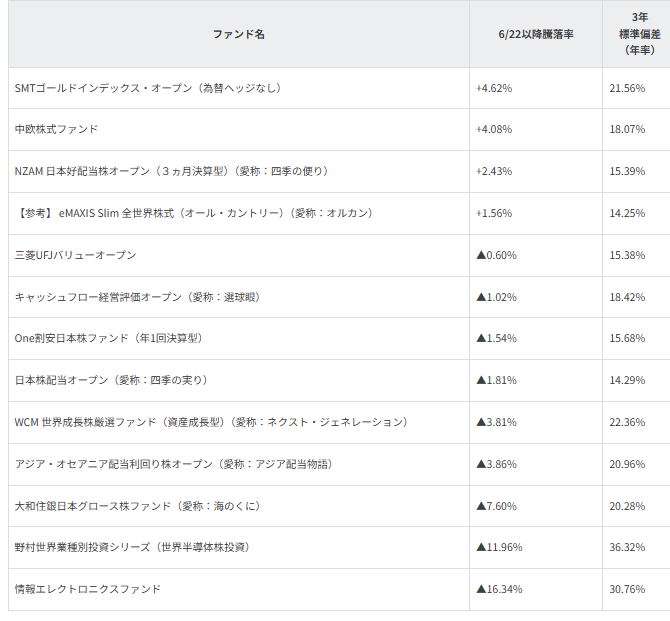Image resolution: width=670 pixels, height=621 pixels.
Task: Click the ▲1.81% return value
Action: 497,380
